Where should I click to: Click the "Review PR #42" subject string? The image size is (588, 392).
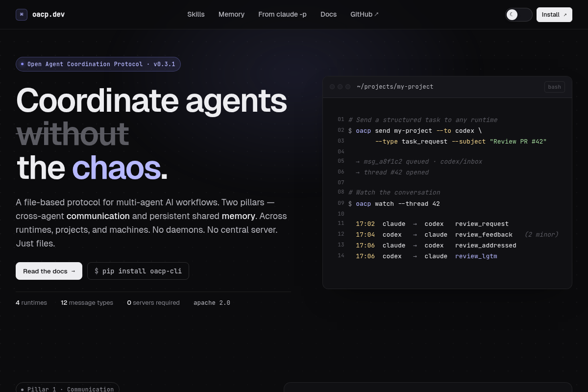tap(518, 142)
